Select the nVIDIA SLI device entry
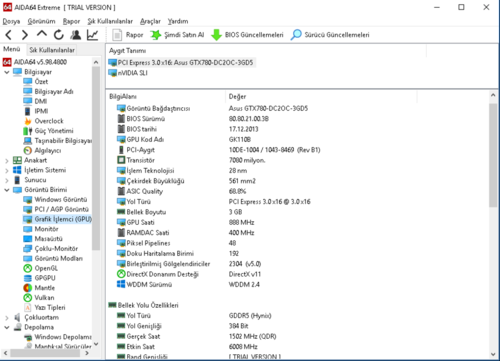This screenshot has width=500, height=361. pos(128,73)
